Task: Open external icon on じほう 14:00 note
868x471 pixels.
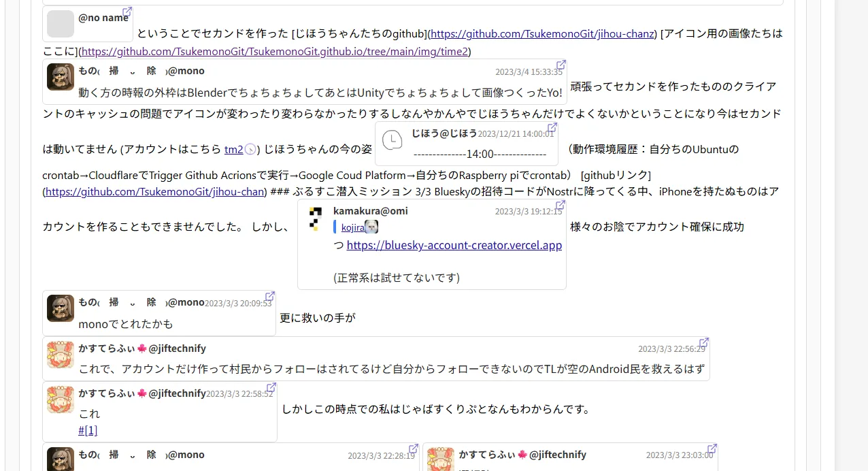Action: [552, 127]
